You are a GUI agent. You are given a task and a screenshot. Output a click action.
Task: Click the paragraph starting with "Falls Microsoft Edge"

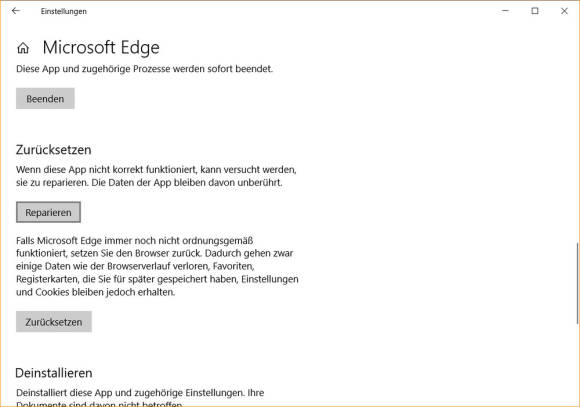pos(157,266)
